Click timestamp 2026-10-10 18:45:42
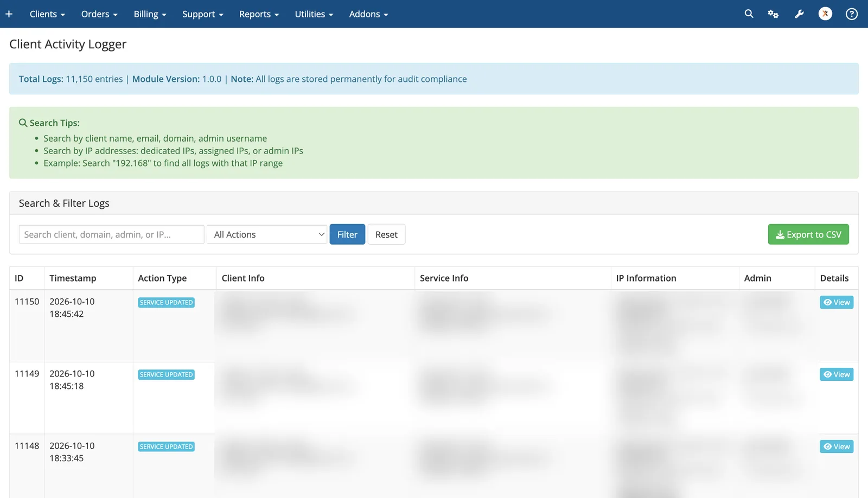The width and height of the screenshot is (868, 498). click(72, 308)
